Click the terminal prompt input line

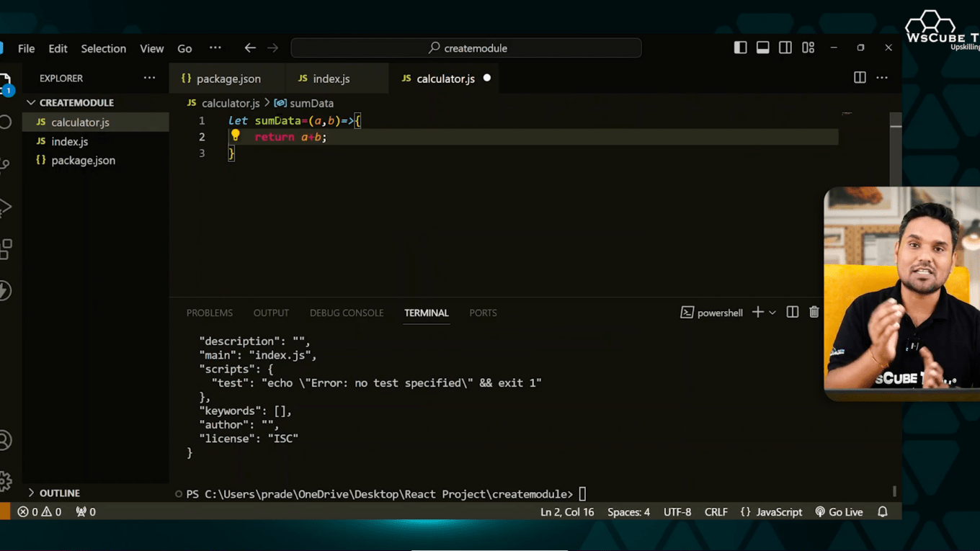(386, 494)
